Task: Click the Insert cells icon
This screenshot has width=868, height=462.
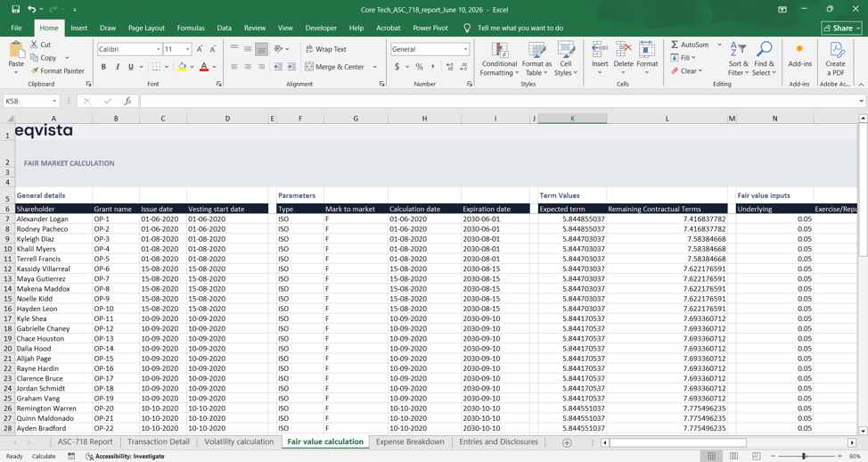Action: coord(600,50)
